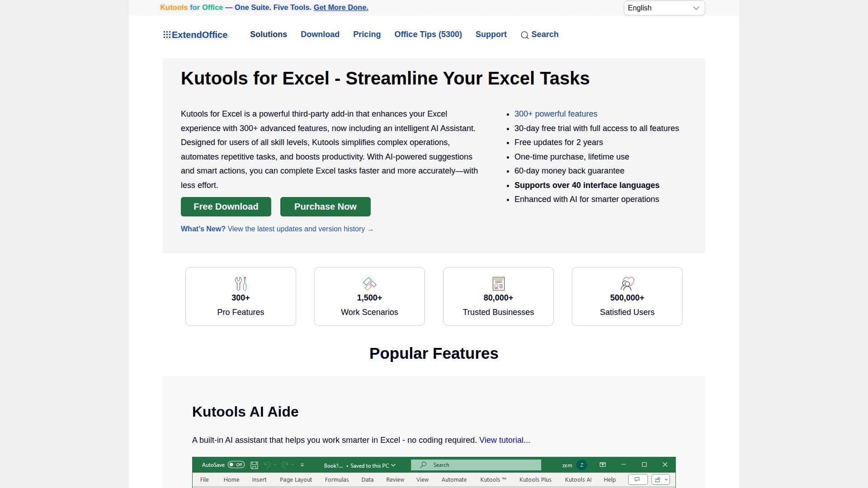Click the ExtendOffice logo
Viewport: 868px width, 488px height.
[x=195, y=35]
